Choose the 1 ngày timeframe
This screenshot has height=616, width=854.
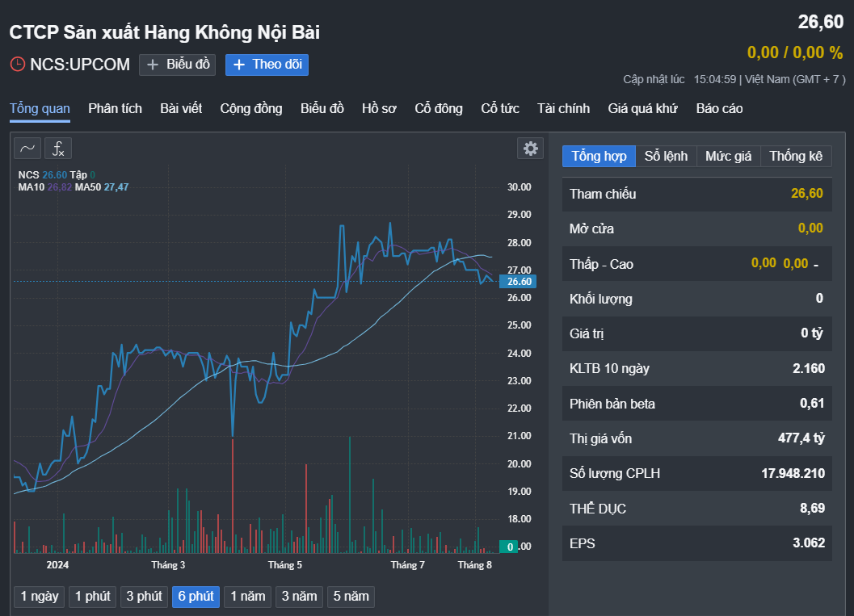click(40, 597)
